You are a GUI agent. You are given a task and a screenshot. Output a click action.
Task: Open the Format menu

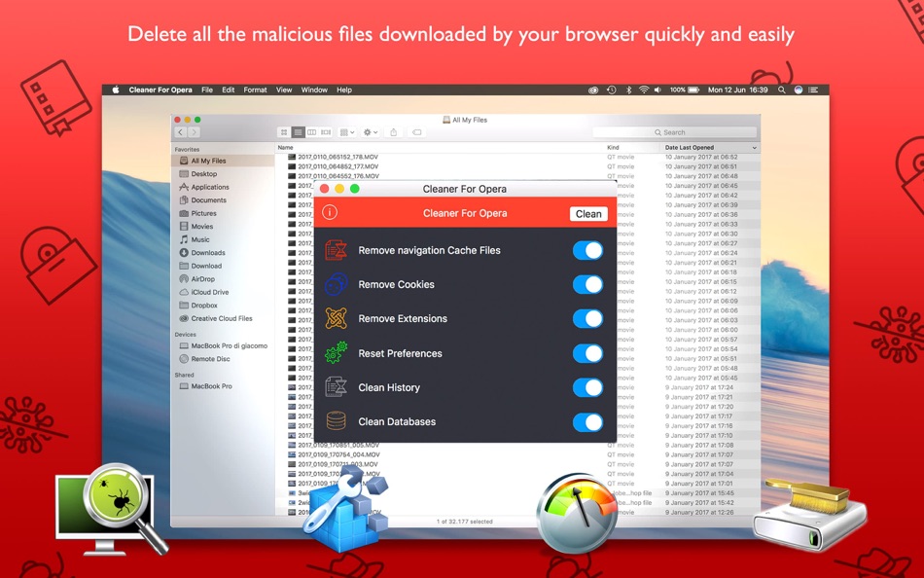click(255, 90)
